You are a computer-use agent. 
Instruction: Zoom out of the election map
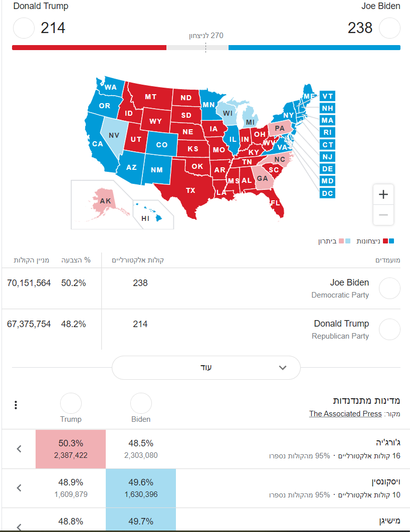click(x=383, y=215)
